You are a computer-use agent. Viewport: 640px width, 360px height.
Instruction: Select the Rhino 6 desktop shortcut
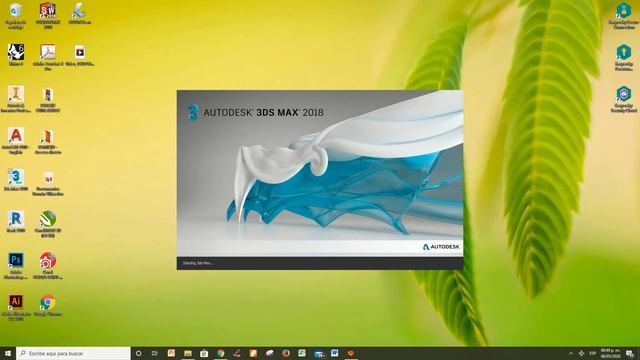click(16, 55)
